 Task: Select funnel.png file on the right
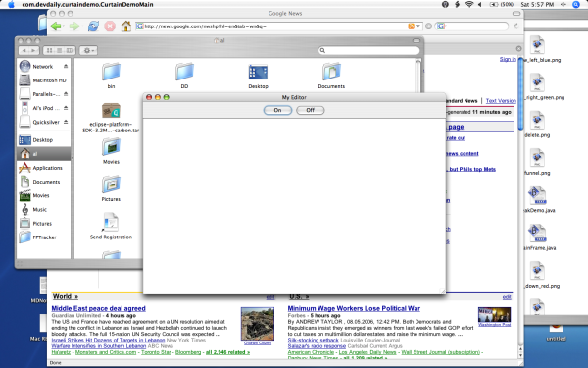pyautogui.click(x=537, y=158)
